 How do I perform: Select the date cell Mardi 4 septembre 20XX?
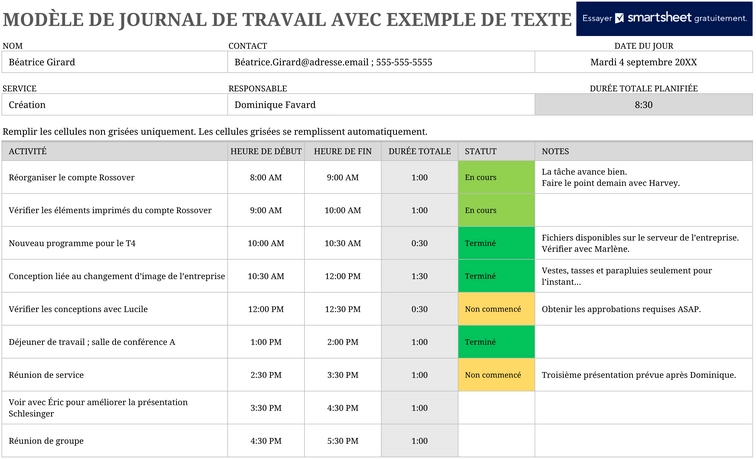tap(644, 62)
